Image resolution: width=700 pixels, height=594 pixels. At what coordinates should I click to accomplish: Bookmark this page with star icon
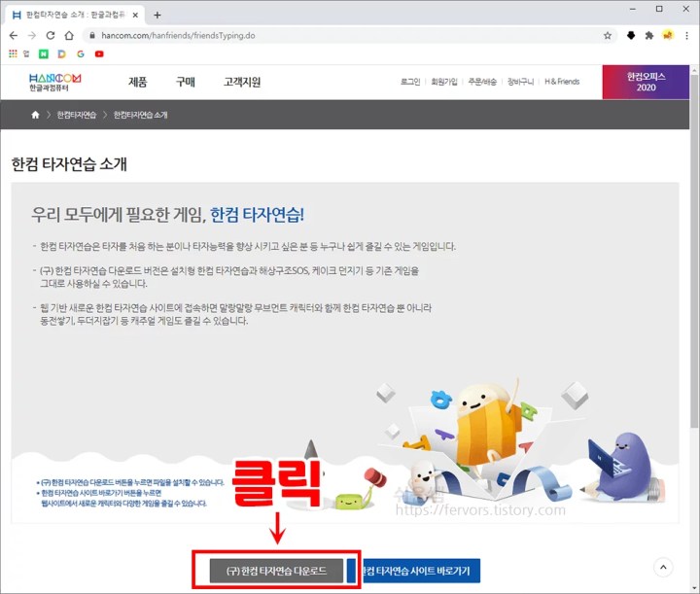(607, 36)
